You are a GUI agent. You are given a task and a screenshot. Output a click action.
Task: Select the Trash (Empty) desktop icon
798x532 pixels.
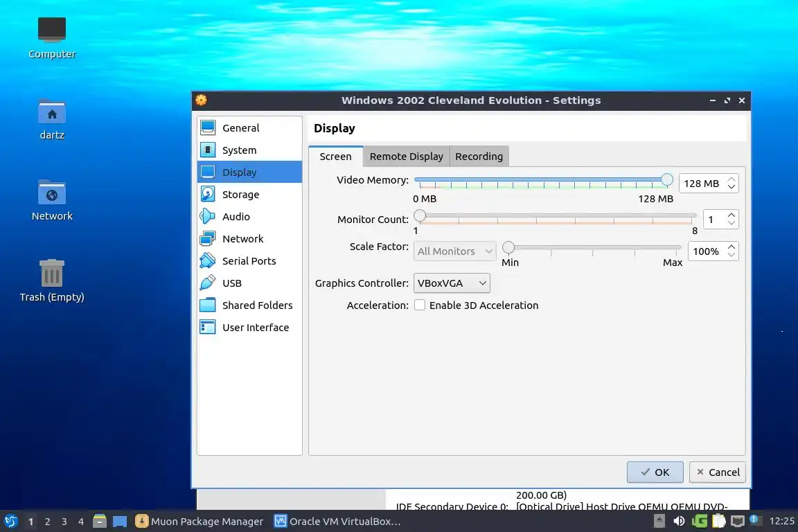click(52, 273)
